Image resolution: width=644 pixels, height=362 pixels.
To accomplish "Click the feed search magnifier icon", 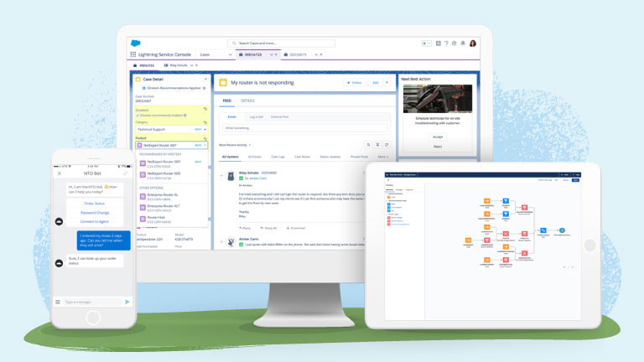I will 368,144.
